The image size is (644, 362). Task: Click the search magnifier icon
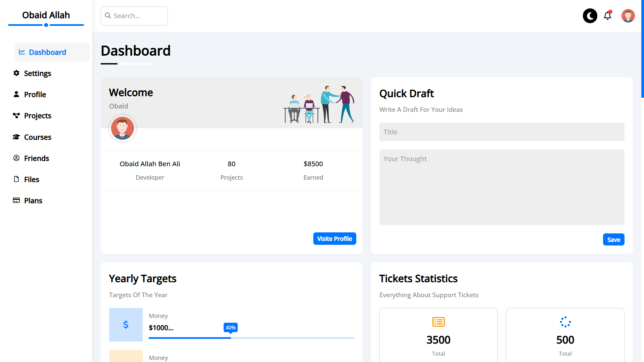108,16
